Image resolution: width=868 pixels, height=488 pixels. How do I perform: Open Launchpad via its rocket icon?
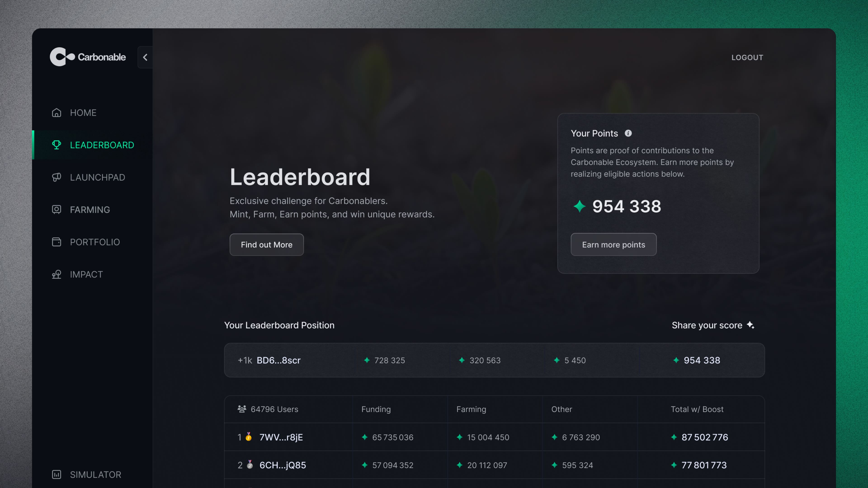(57, 177)
